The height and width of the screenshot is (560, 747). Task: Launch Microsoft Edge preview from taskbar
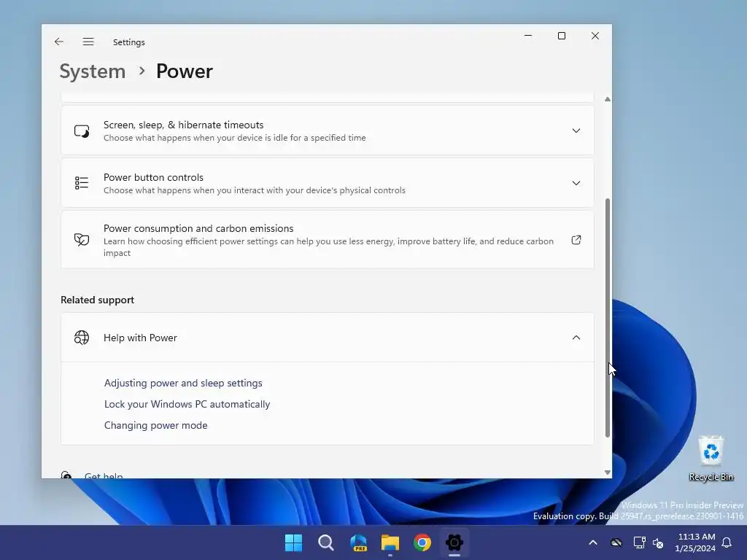coord(358,542)
